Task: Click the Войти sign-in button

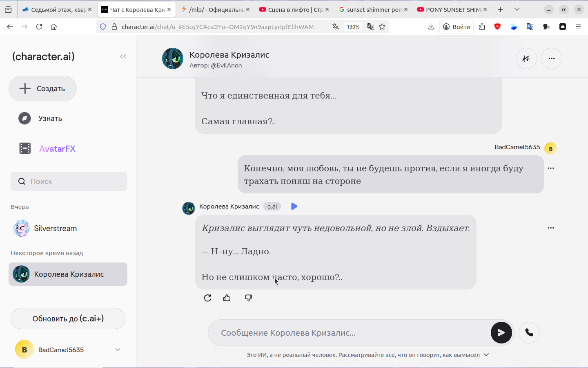Action: (457, 27)
